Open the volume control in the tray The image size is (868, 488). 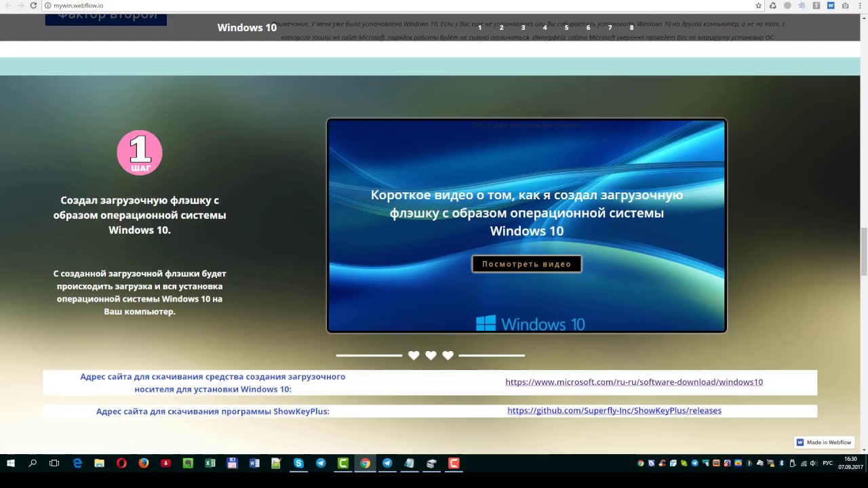pyautogui.click(x=814, y=464)
